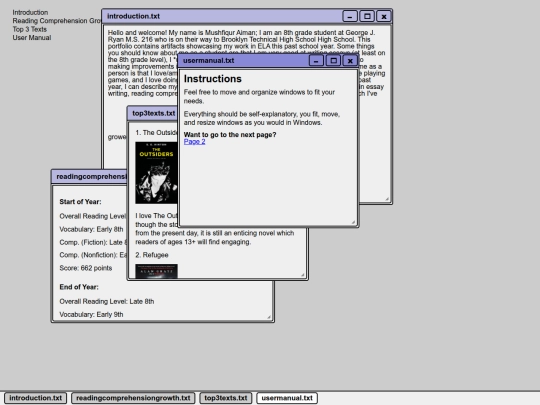This screenshot has height=405, width=540.
Task: Go to Page 2 of user manual
Action: coord(194,142)
